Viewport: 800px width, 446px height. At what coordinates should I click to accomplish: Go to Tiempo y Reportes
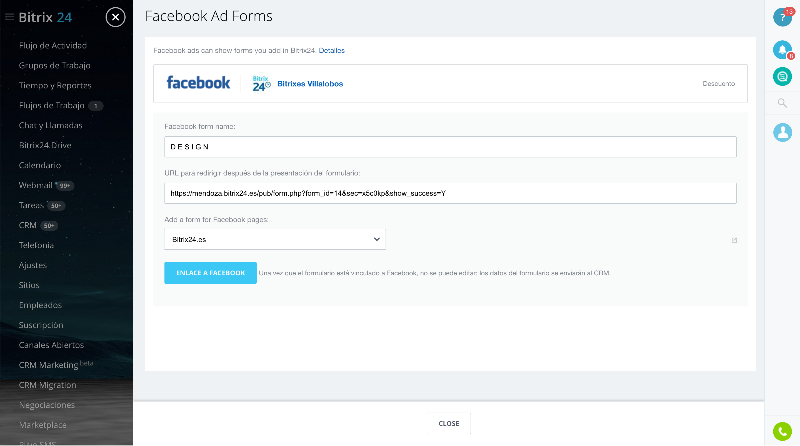55,85
